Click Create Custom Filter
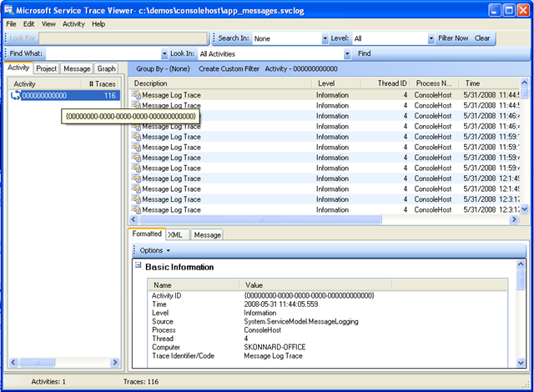 pyautogui.click(x=229, y=68)
